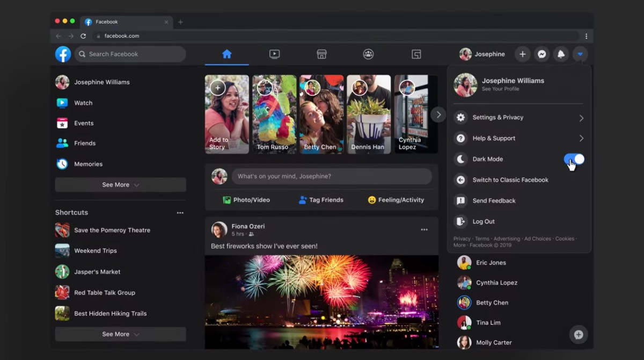
Task: Open the notifications bell
Action: coord(561,54)
